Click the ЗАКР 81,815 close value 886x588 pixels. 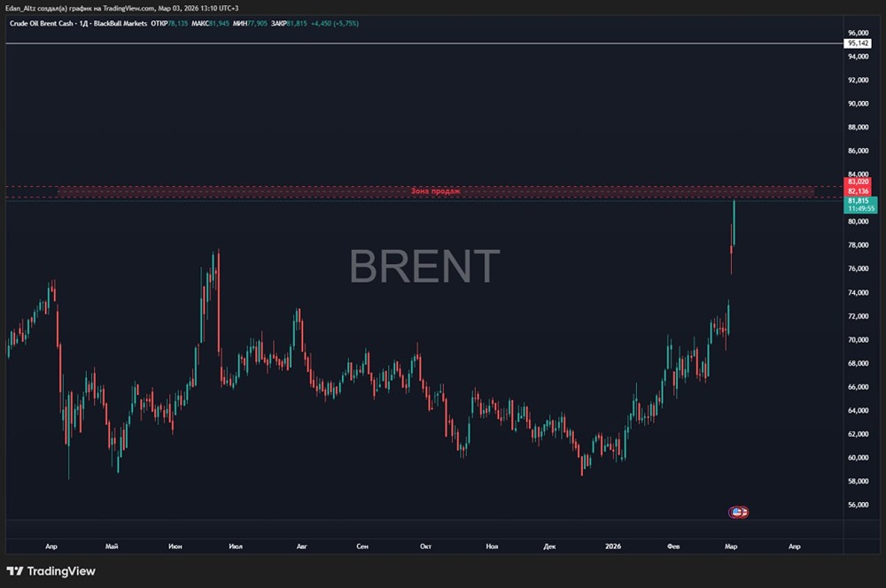[289, 24]
